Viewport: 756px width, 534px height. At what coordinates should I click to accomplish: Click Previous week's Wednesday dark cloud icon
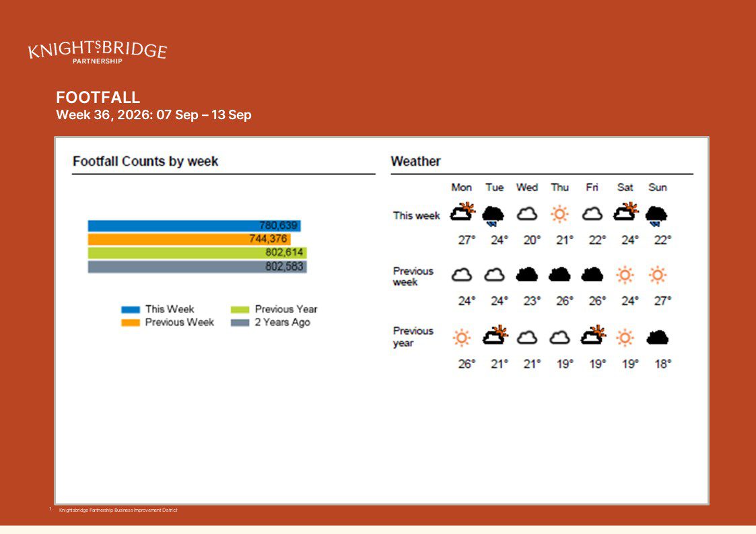pyautogui.click(x=526, y=275)
